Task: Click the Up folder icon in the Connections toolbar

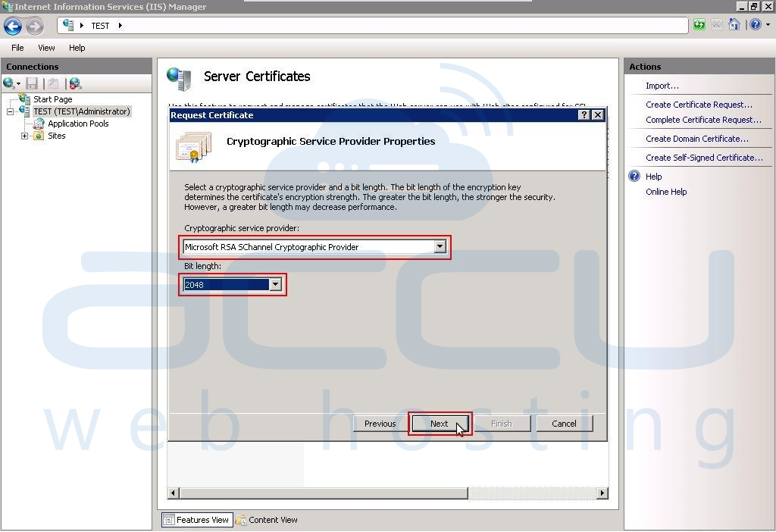Action: [x=53, y=83]
